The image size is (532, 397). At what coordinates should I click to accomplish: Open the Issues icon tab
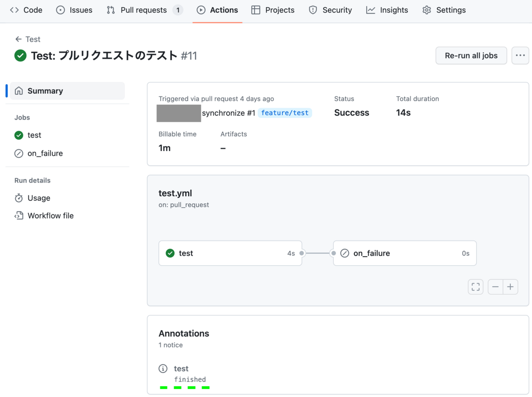(59, 10)
